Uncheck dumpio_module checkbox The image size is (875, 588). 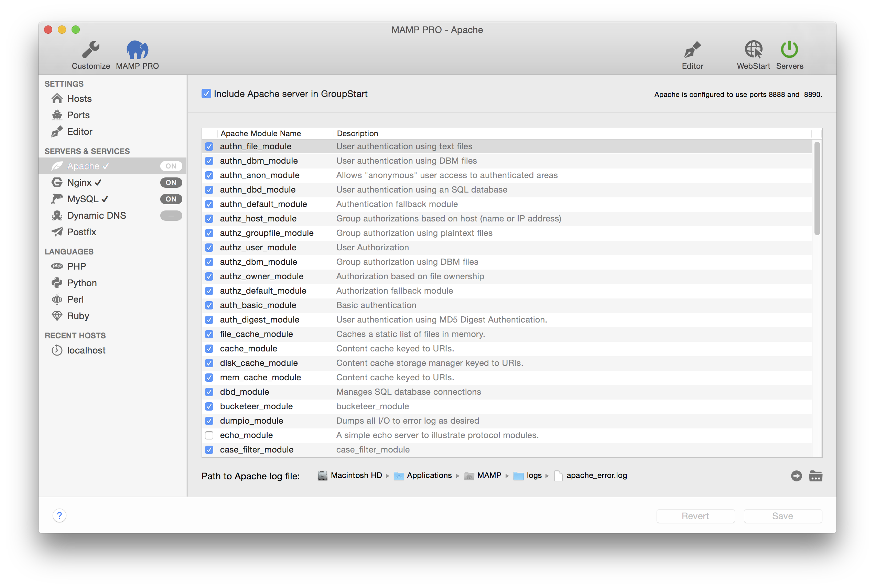[x=209, y=421]
